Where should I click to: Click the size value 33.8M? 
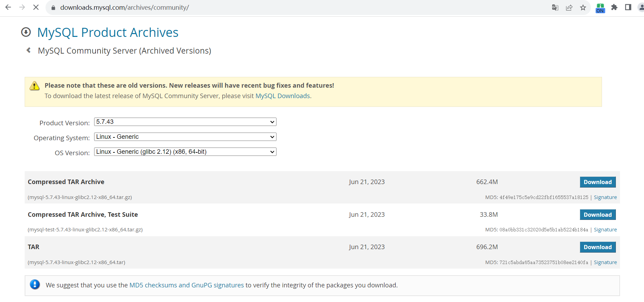(489, 215)
